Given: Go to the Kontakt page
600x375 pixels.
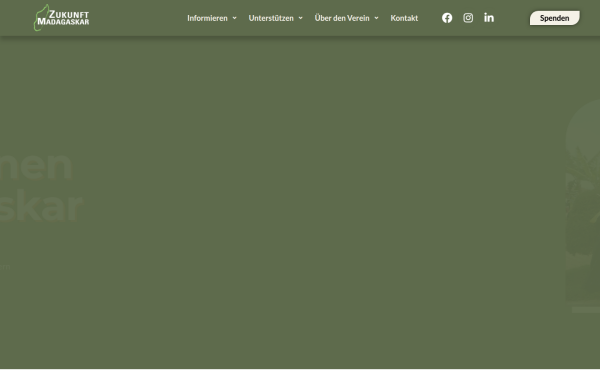Looking at the screenshot, I should [x=404, y=18].
